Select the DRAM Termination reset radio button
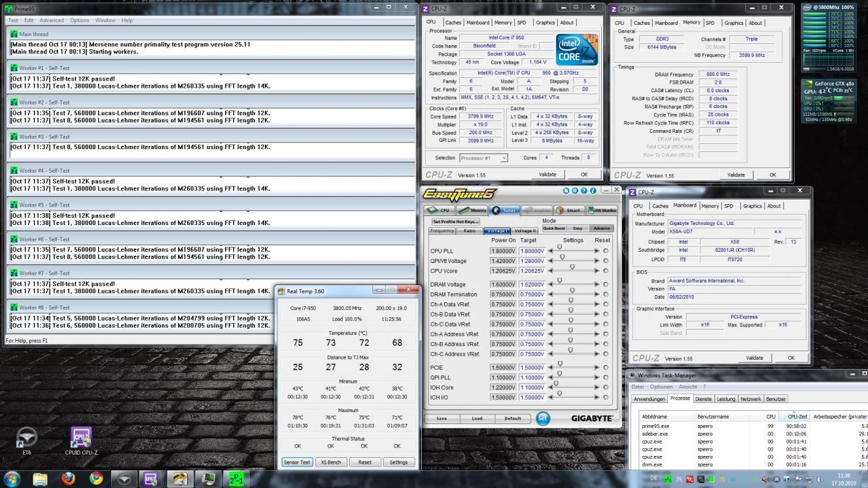Screen dimensions: 868x488 [x=605, y=294]
